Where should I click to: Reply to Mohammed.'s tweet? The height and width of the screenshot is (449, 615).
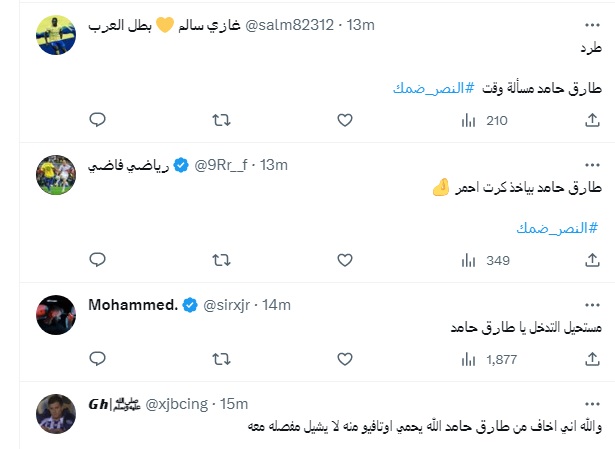point(98,357)
